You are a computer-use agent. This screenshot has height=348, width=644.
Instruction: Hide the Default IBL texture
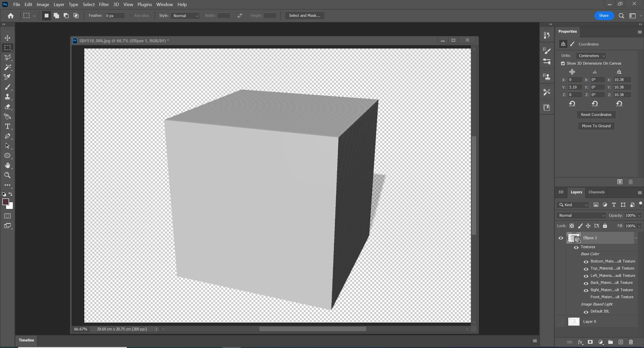tap(586, 312)
